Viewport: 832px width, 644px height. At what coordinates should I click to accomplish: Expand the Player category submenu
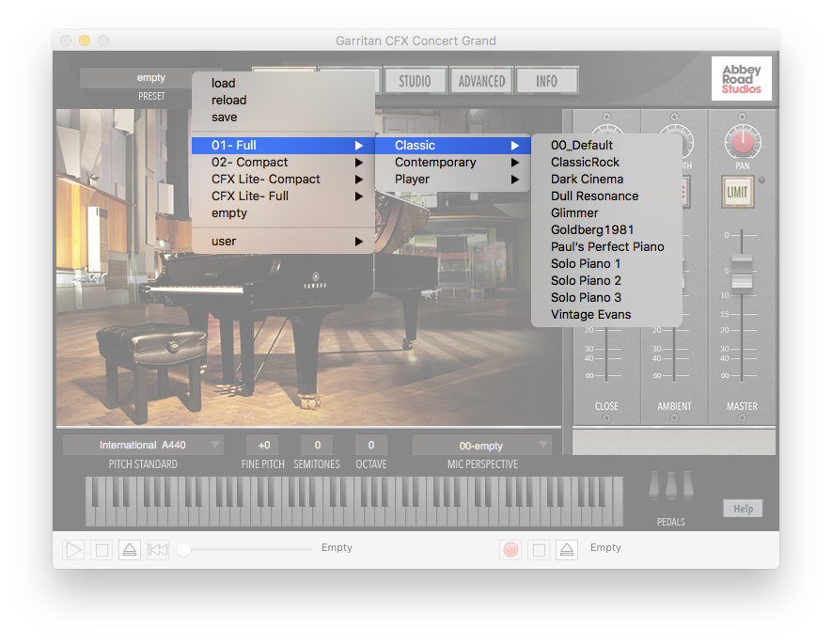tap(452, 180)
